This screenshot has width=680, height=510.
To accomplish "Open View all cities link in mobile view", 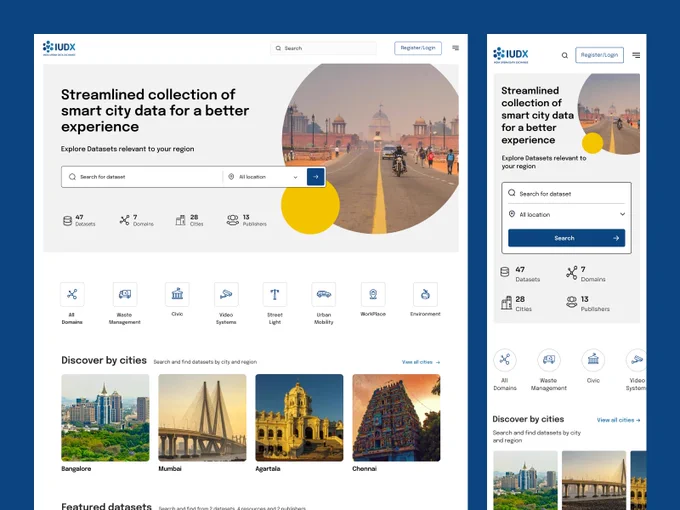I will (x=618, y=420).
